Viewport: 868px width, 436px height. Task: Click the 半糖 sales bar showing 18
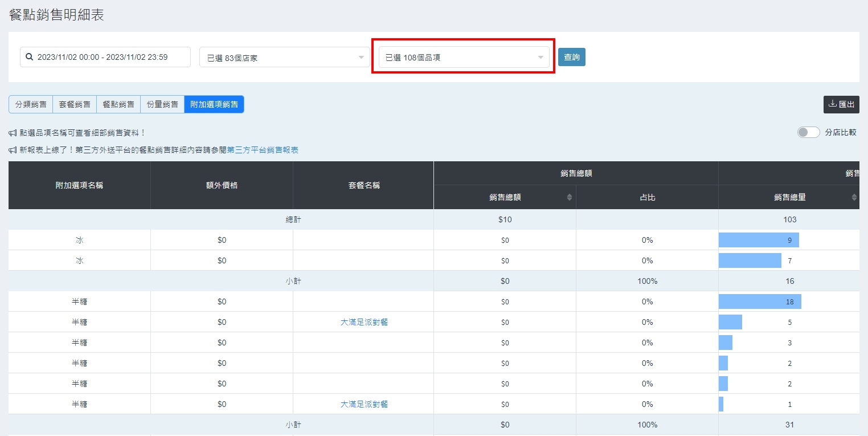pyautogui.click(x=760, y=301)
